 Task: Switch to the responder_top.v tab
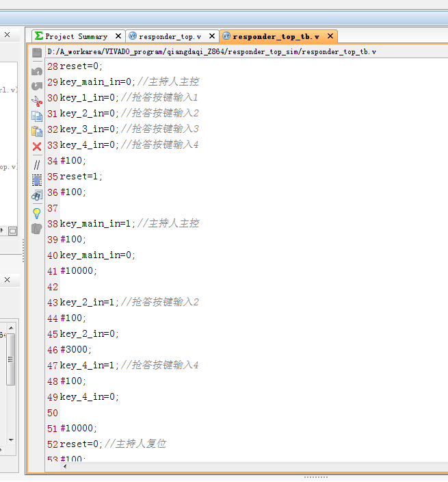[170, 36]
